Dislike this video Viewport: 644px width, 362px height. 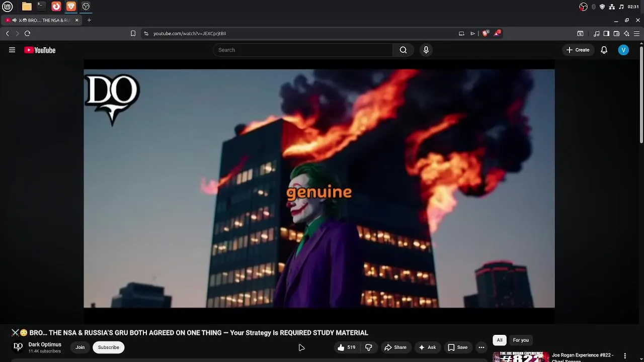[x=369, y=347]
